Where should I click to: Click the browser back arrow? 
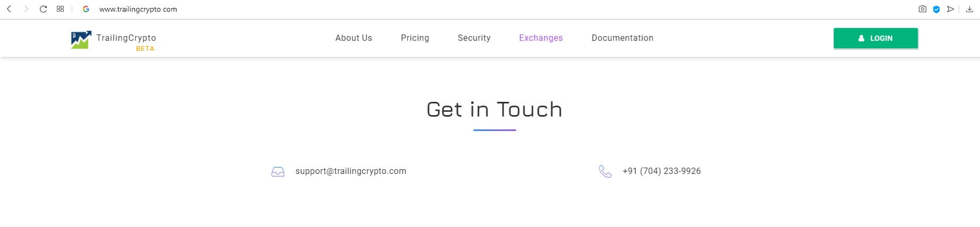[x=9, y=9]
